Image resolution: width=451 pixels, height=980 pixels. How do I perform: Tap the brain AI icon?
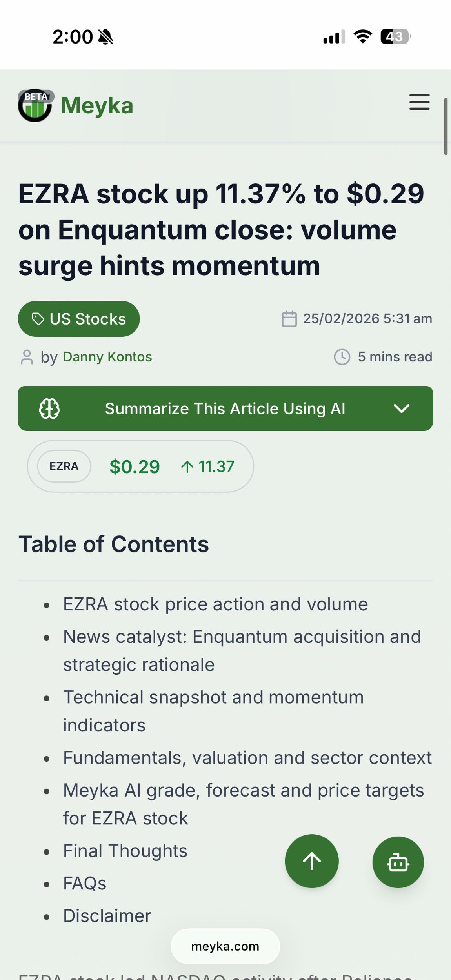(49, 408)
